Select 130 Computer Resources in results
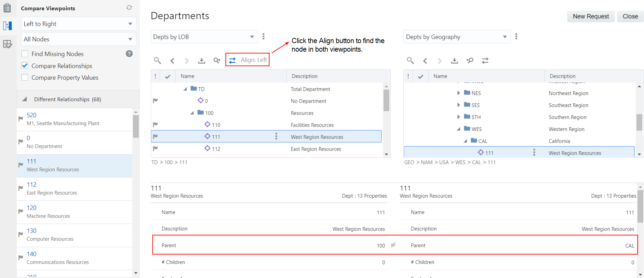The width and height of the screenshot is (644, 278). pos(75,235)
